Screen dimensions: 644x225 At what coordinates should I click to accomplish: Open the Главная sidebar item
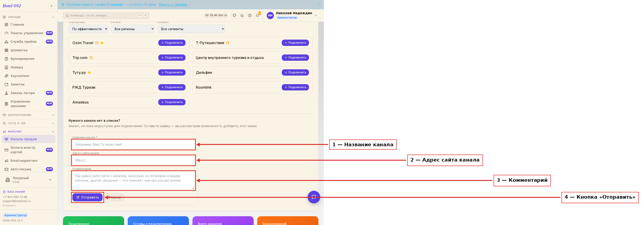29,25
